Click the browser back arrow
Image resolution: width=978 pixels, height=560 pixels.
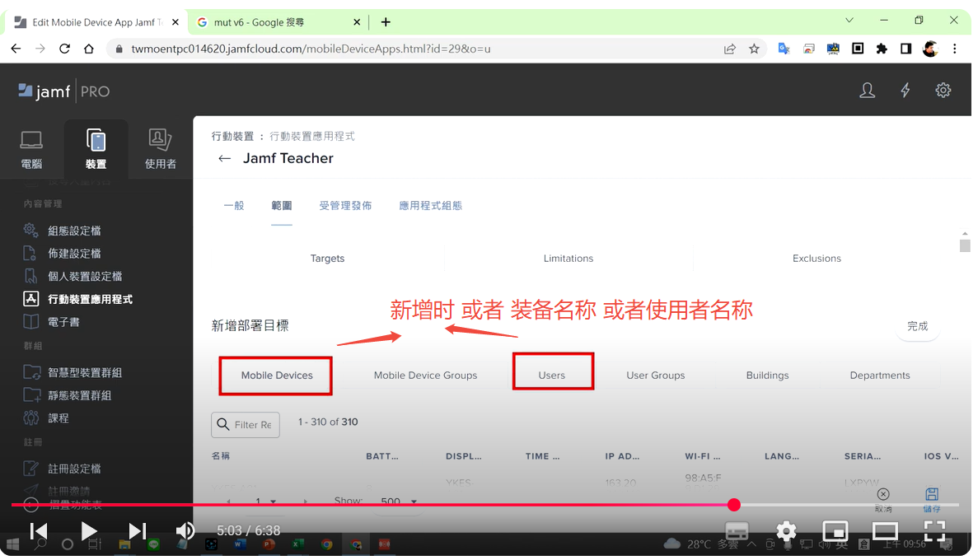(x=16, y=49)
